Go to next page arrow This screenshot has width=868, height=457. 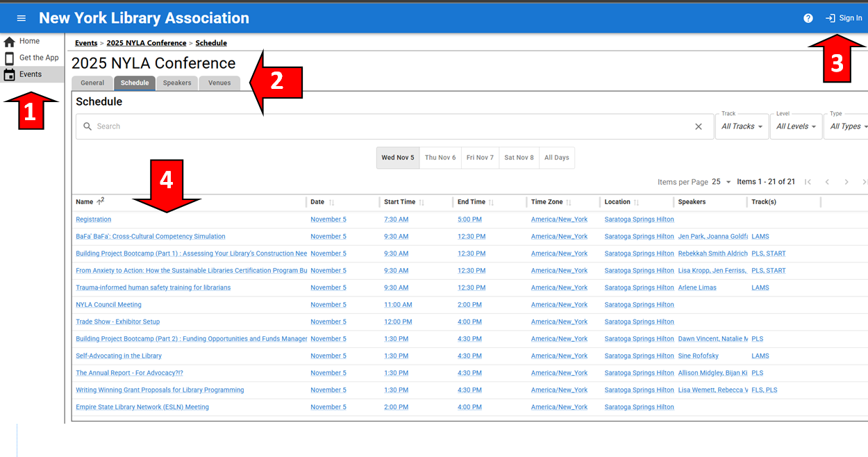pyautogui.click(x=846, y=182)
